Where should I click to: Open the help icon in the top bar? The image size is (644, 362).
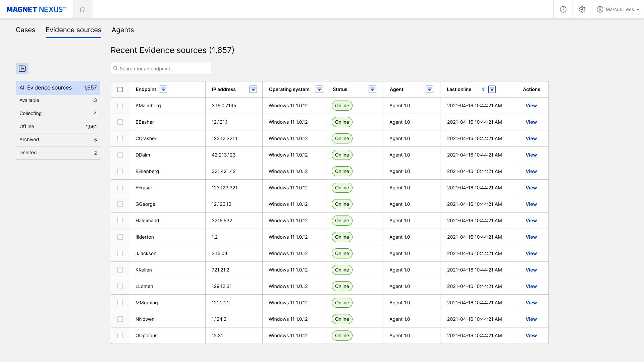(563, 9)
